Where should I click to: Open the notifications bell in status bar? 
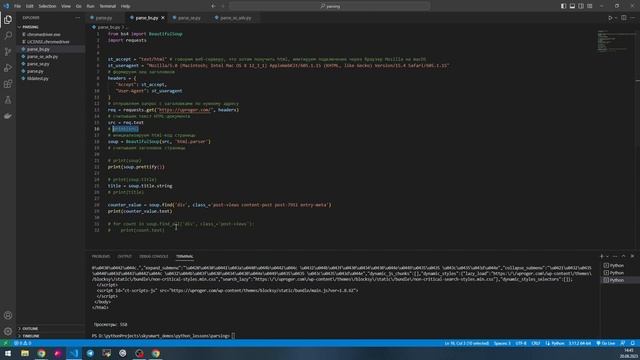[x=633, y=343]
